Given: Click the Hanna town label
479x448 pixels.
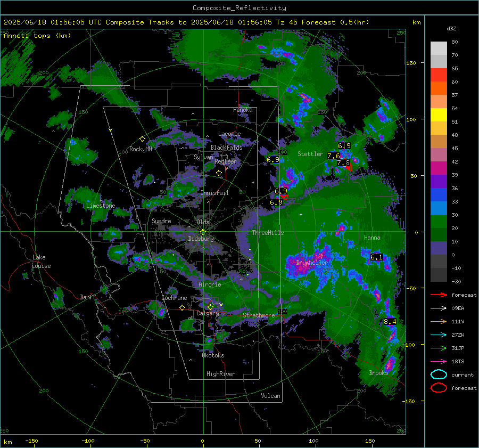Looking at the screenshot, I should pos(372,238).
